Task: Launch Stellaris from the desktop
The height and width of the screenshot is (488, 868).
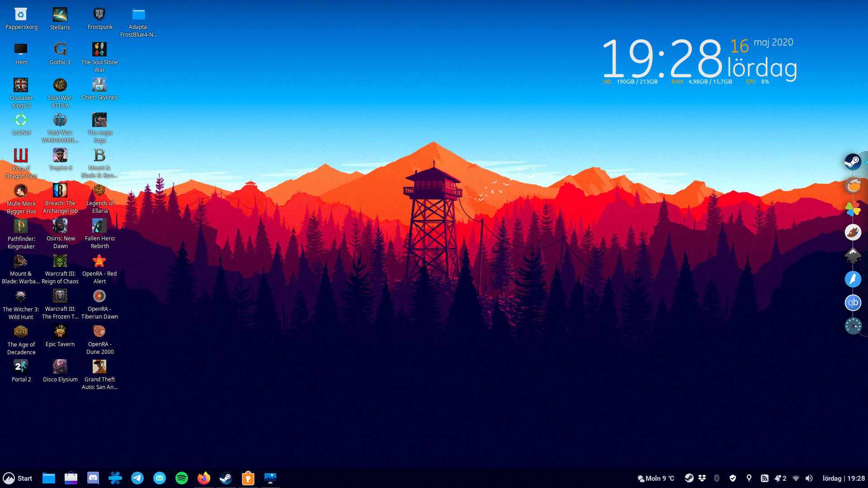Action: coord(60,19)
